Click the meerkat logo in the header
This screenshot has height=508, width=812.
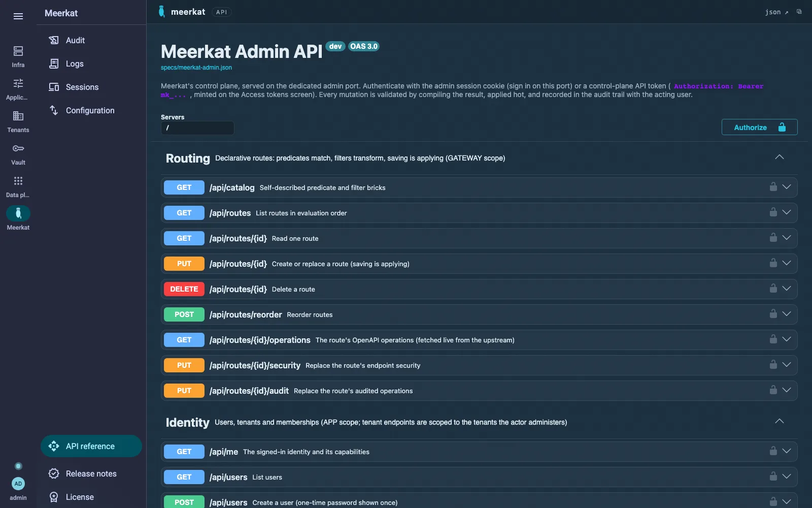click(x=162, y=12)
